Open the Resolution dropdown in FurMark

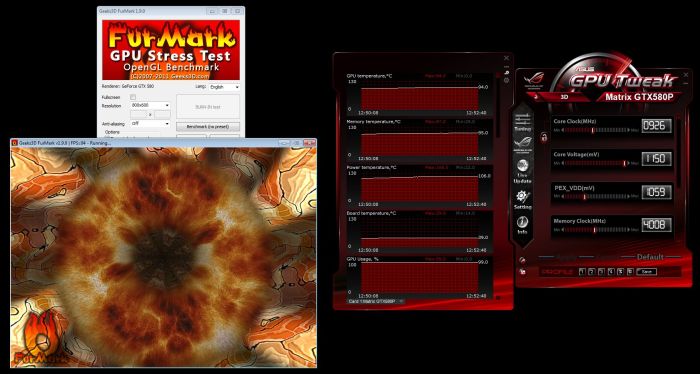150,105
